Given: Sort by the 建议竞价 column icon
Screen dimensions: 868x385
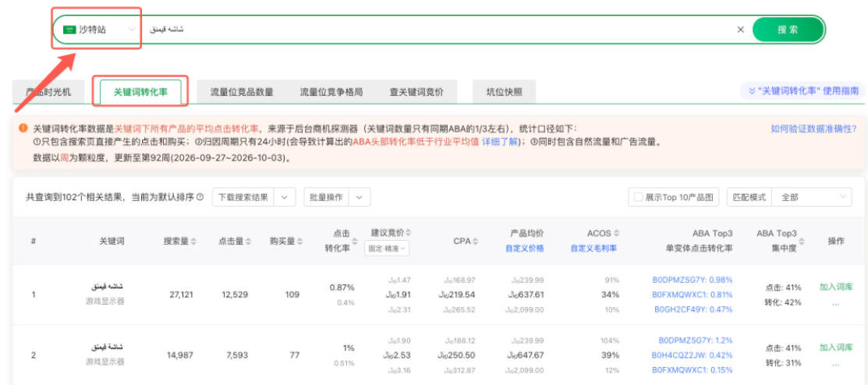Looking at the screenshot, I should 409,231.
